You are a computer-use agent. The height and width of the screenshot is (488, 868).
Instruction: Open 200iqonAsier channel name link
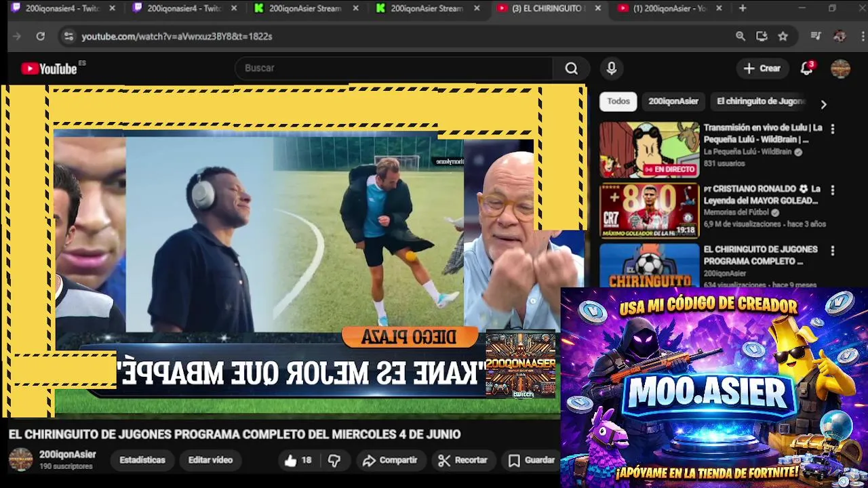tap(67, 455)
